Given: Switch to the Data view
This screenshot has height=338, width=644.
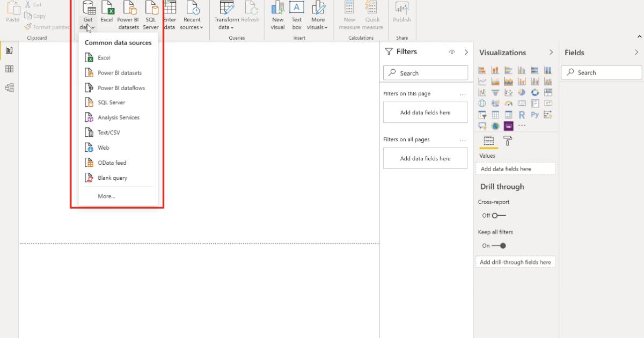Looking at the screenshot, I should (x=9, y=69).
